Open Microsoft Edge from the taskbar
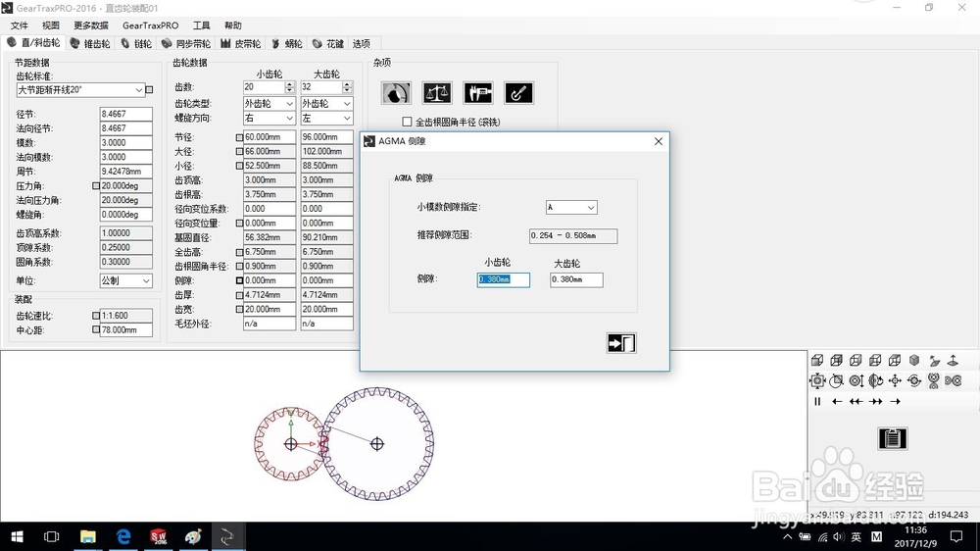The height and width of the screenshot is (551, 980). coord(123,536)
